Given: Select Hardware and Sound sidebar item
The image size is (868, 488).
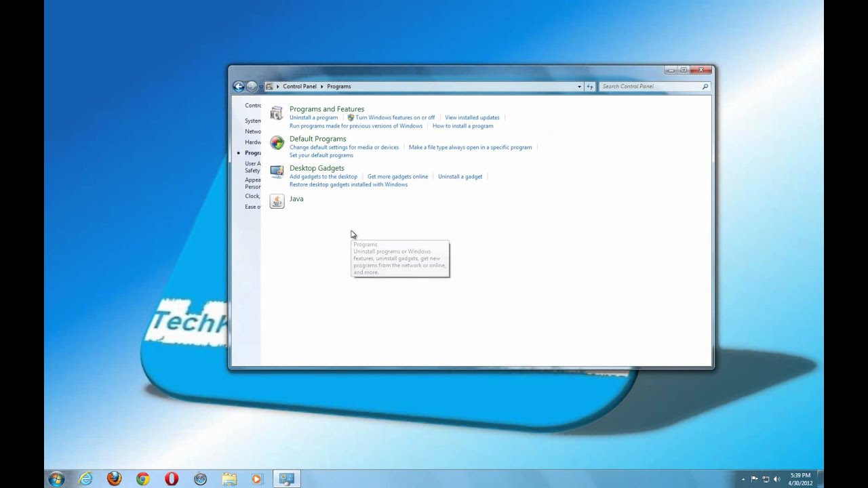Looking at the screenshot, I should pyautogui.click(x=253, y=142).
